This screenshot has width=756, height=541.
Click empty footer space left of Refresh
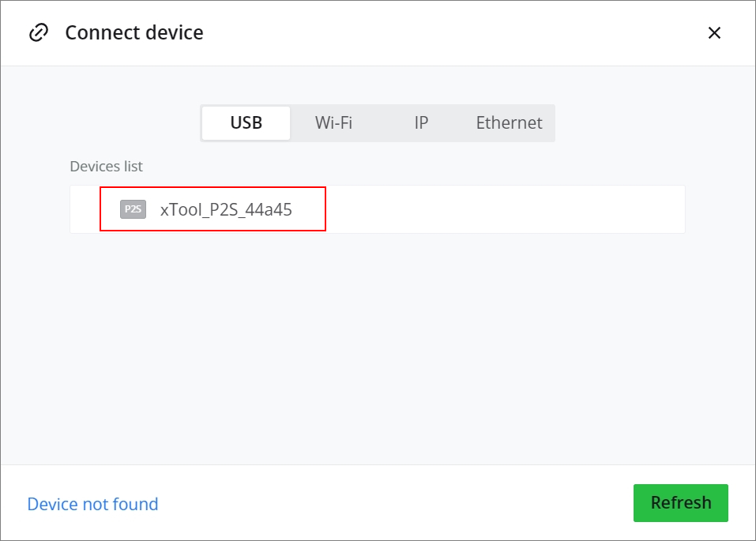tap(395, 504)
